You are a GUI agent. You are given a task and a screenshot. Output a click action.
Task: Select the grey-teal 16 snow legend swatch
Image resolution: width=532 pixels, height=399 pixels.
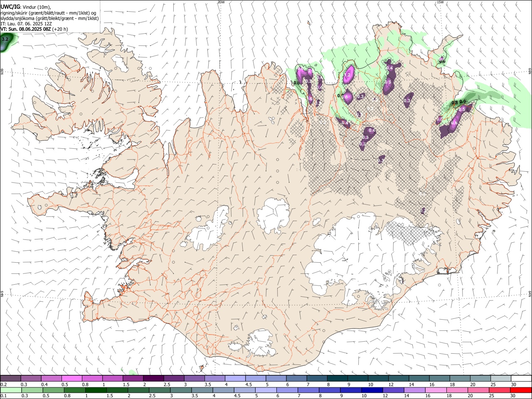pos(439,378)
